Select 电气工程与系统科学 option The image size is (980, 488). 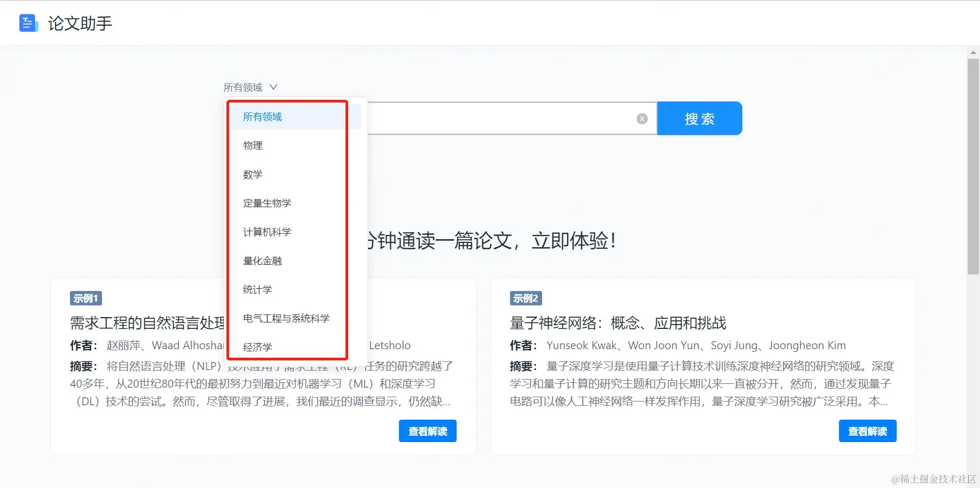point(295,318)
